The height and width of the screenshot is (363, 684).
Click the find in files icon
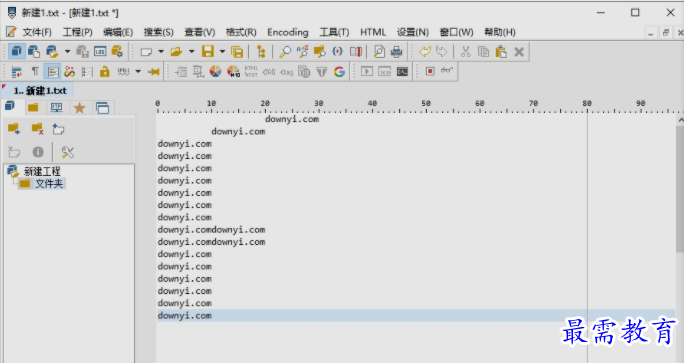click(320, 51)
